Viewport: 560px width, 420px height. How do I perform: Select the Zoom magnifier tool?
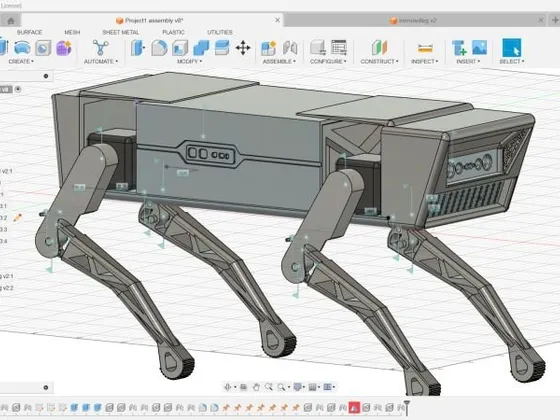(x=269, y=387)
